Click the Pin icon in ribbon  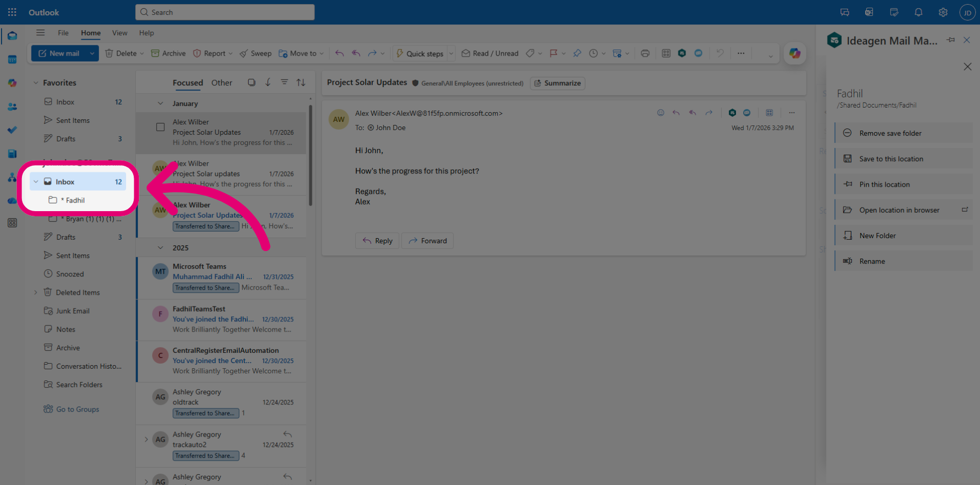[x=577, y=53]
